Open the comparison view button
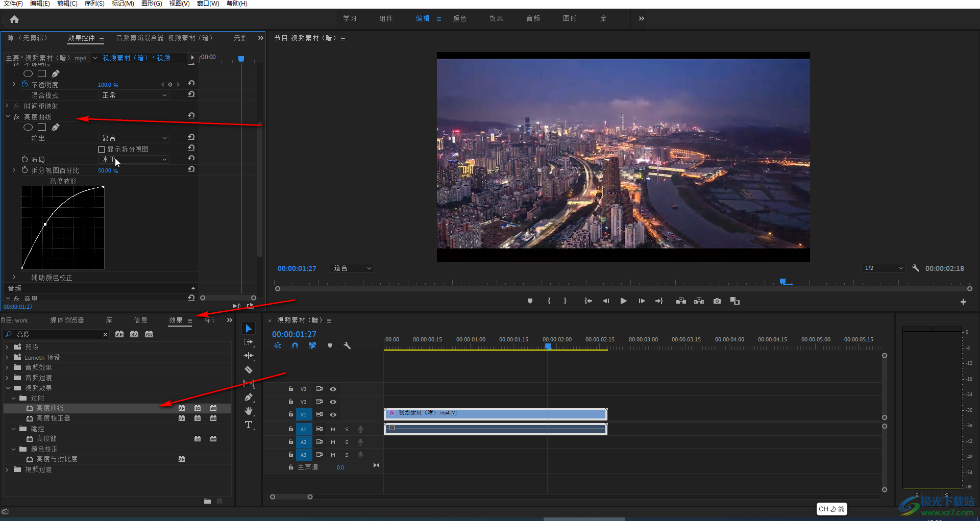The height and width of the screenshot is (521, 980). [x=734, y=301]
